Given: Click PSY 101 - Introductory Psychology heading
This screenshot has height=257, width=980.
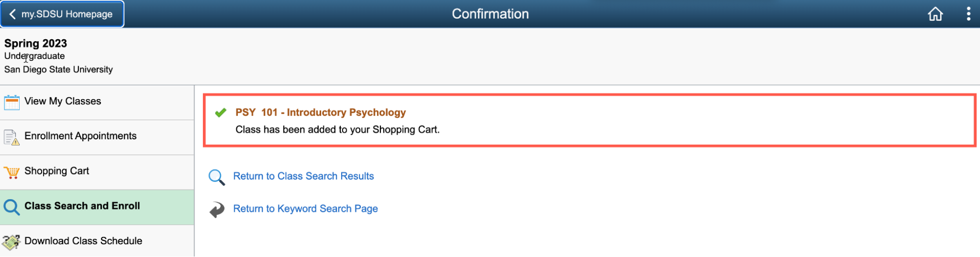Looking at the screenshot, I should tap(321, 112).
